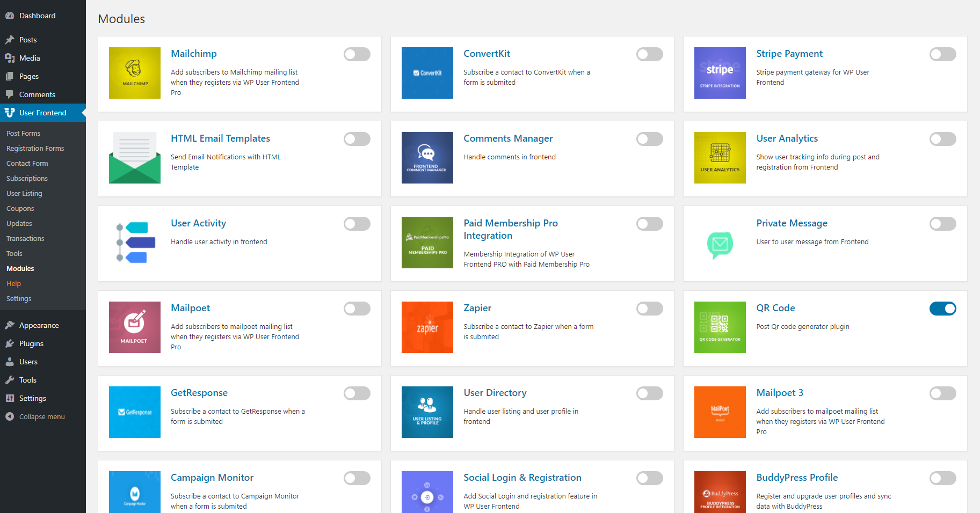
Task: Enable Social Login & Registration toggle
Action: pos(650,478)
